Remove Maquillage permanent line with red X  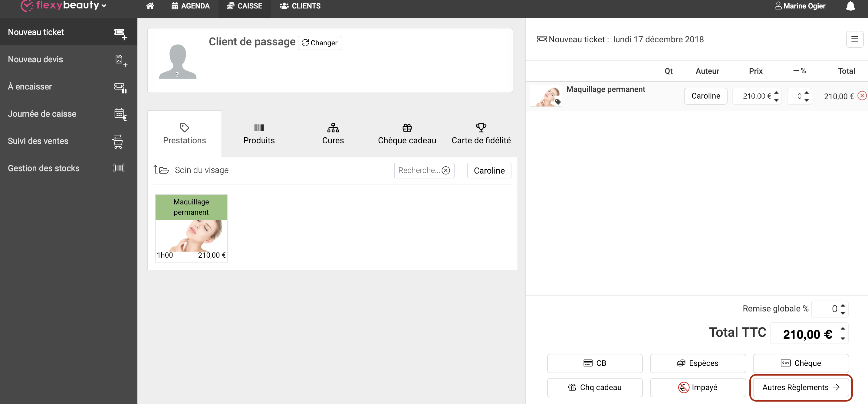click(862, 96)
